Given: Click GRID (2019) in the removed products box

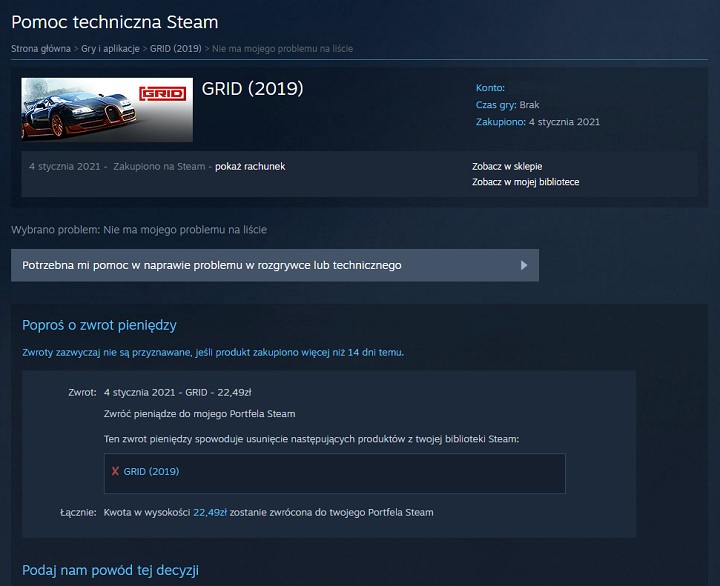Looking at the screenshot, I should (152, 471).
